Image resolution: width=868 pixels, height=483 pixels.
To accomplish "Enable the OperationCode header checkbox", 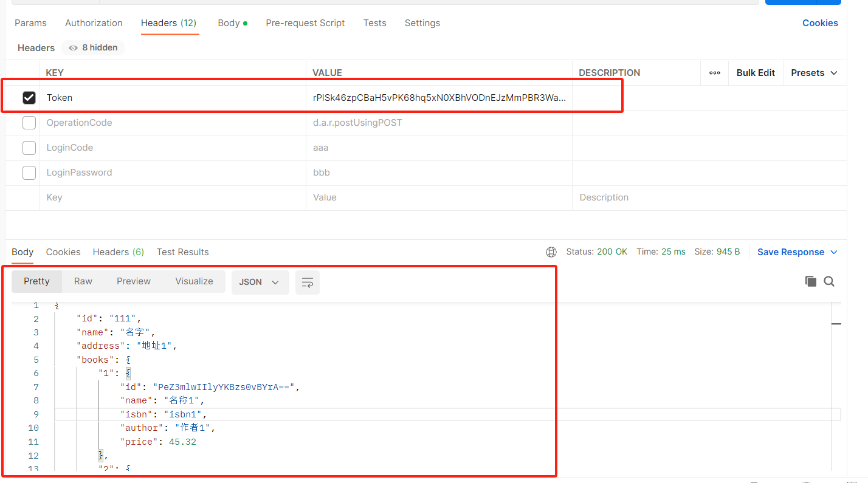I will (29, 123).
